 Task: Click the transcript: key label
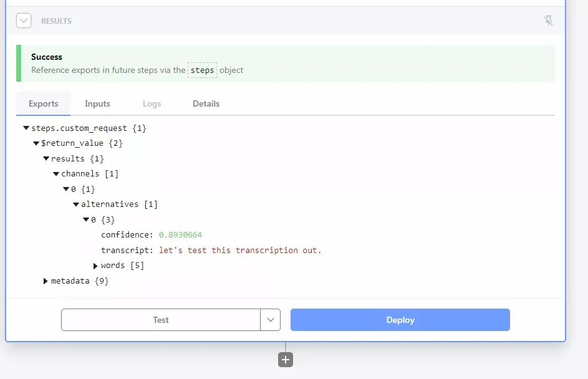click(127, 251)
